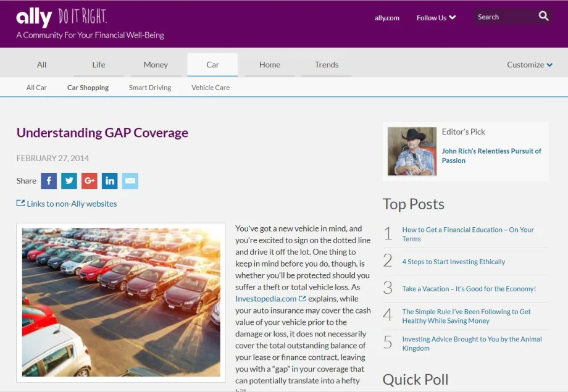The height and width of the screenshot is (392, 568).
Task: Follow the Investopedia.com link
Action: 266,299
